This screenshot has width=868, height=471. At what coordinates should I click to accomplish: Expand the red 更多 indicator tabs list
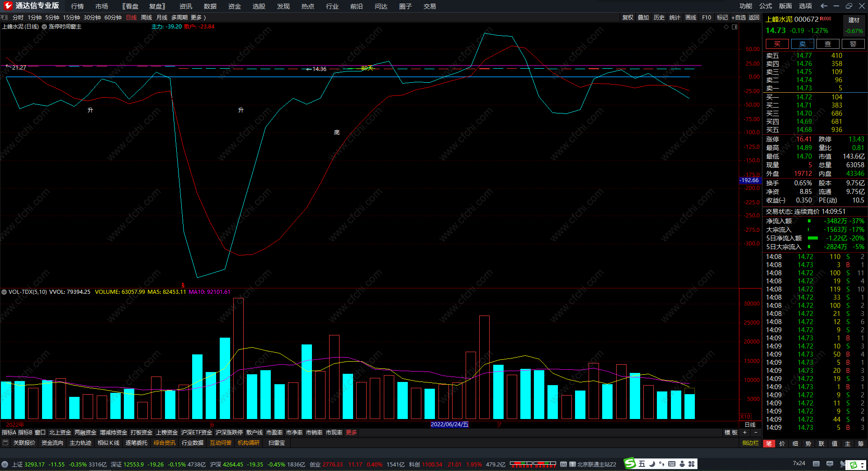[x=351, y=433]
